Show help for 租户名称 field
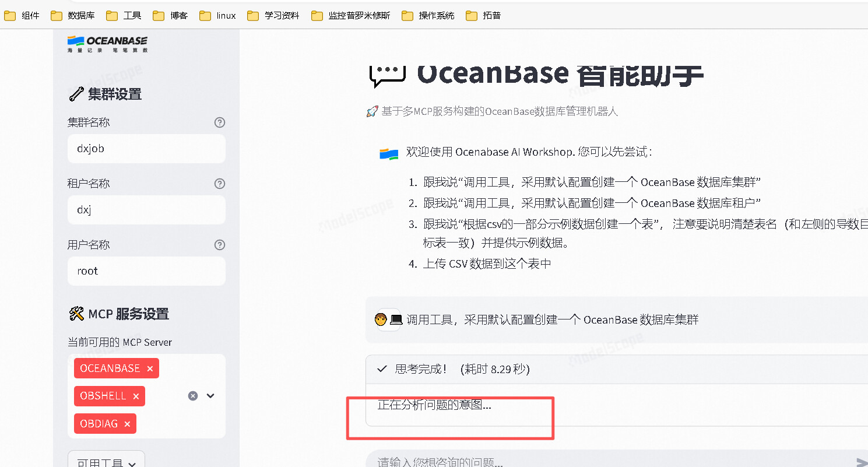The image size is (868, 467). pyautogui.click(x=220, y=184)
